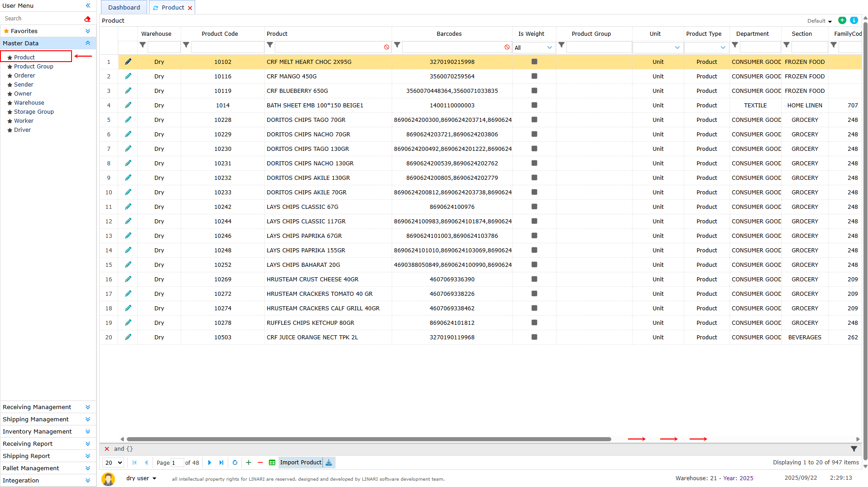Toggle Is Weight checkbox for product 10102
Viewport: 868px width, 487px height.
coord(534,62)
